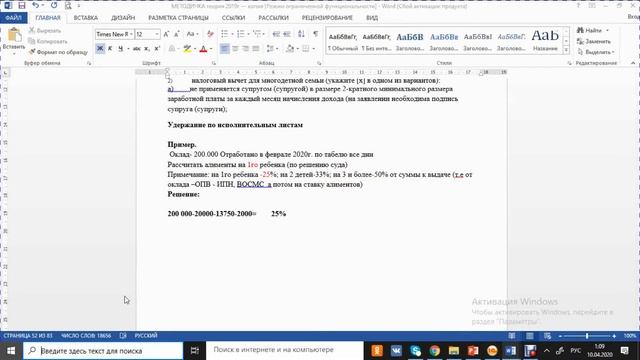Decrease the font size

tap(177, 34)
